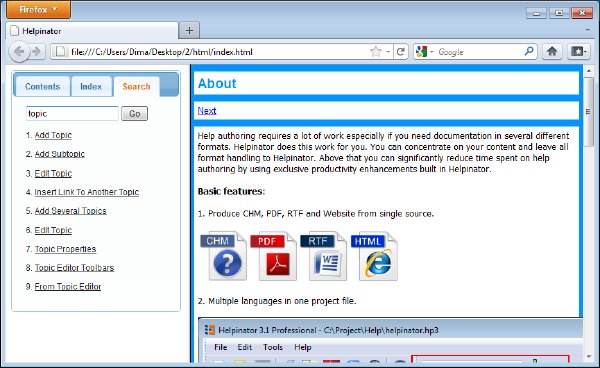Image resolution: width=600 pixels, height=368 pixels.
Task: Open the 'From Topic Editor' result
Action: (68, 287)
